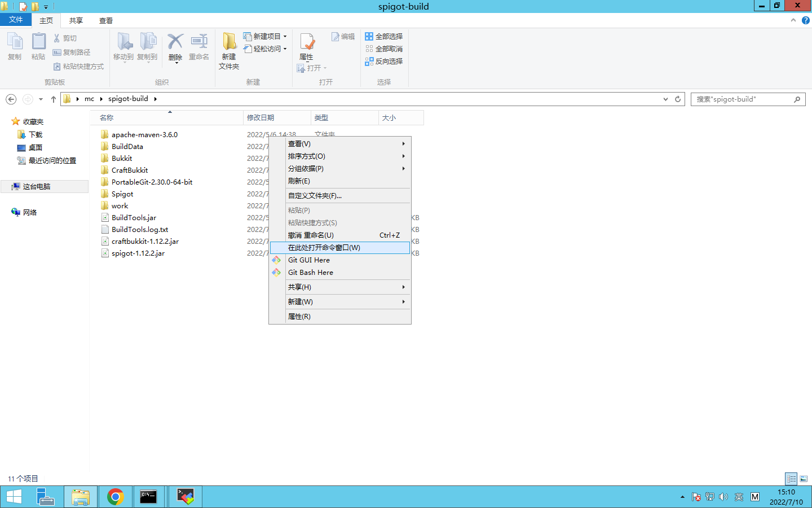Sort by the 大小 column header

(x=401, y=117)
